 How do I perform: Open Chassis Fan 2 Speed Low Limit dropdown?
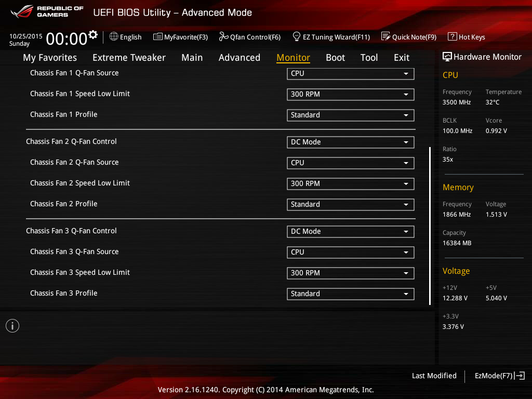(351, 183)
